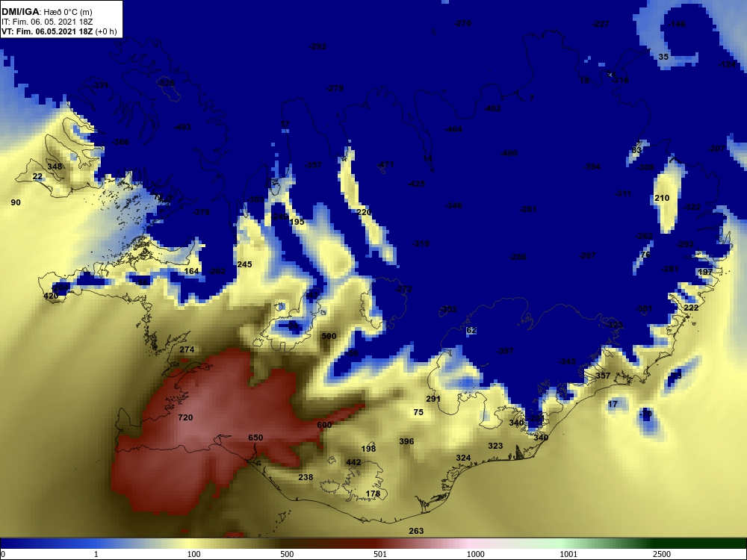The height and width of the screenshot is (560, 747).
Task: Click the '-400' value on the map
Action: coord(508,153)
